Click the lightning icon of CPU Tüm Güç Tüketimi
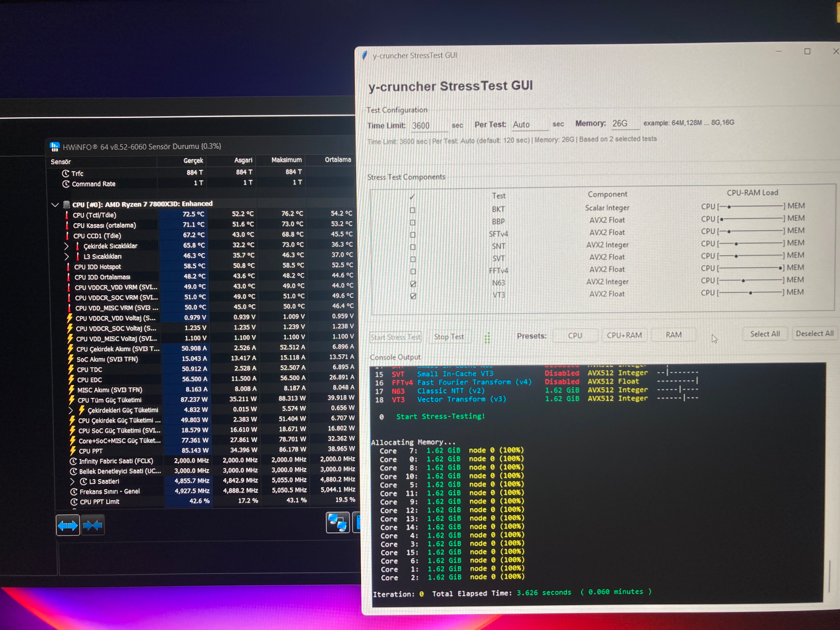840x630 pixels. click(x=72, y=400)
